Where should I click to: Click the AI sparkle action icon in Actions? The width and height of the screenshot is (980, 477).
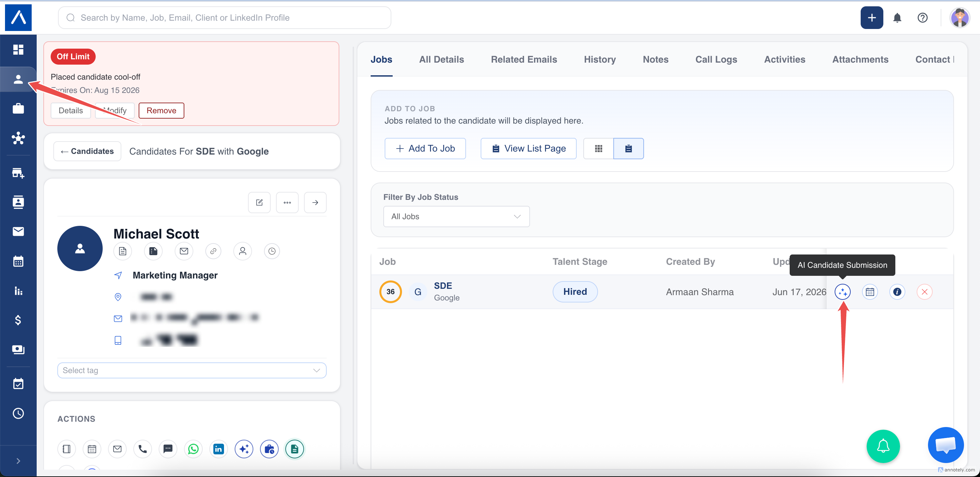point(244,449)
